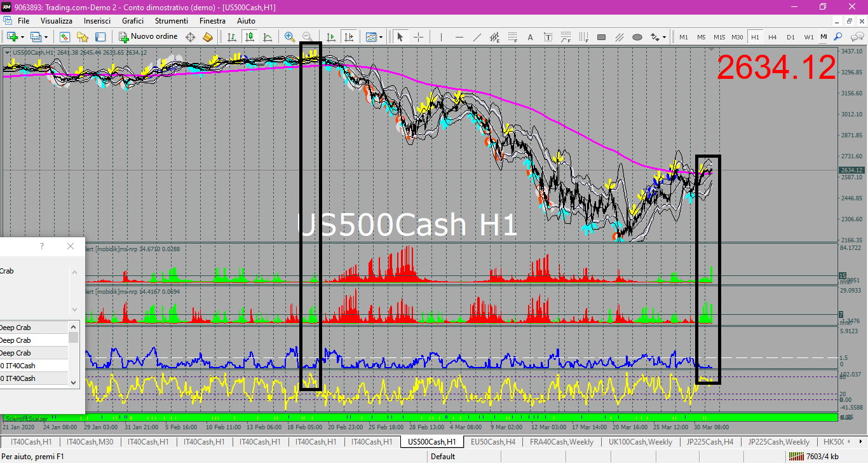
Task: Set timeframe to M1
Action: click(684, 37)
